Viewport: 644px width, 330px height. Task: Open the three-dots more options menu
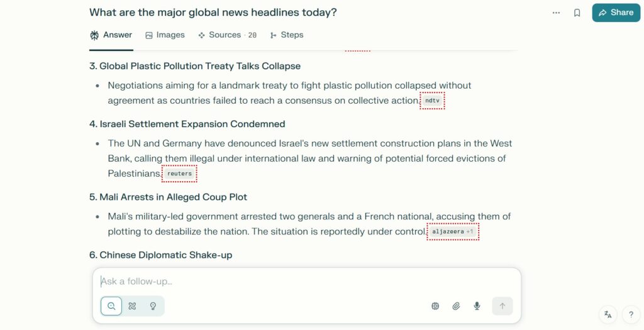coord(556,13)
